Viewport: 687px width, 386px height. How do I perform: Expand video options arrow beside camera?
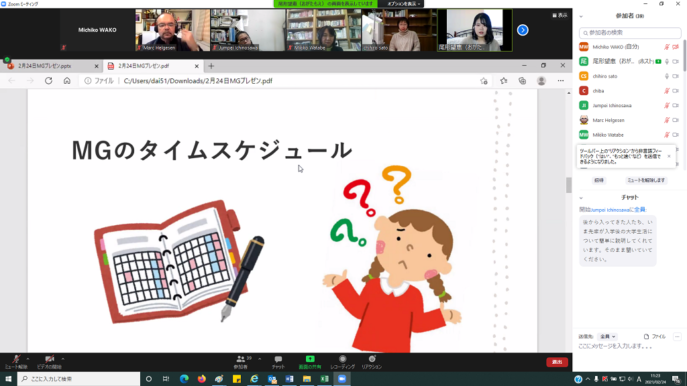tap(63, 359)
